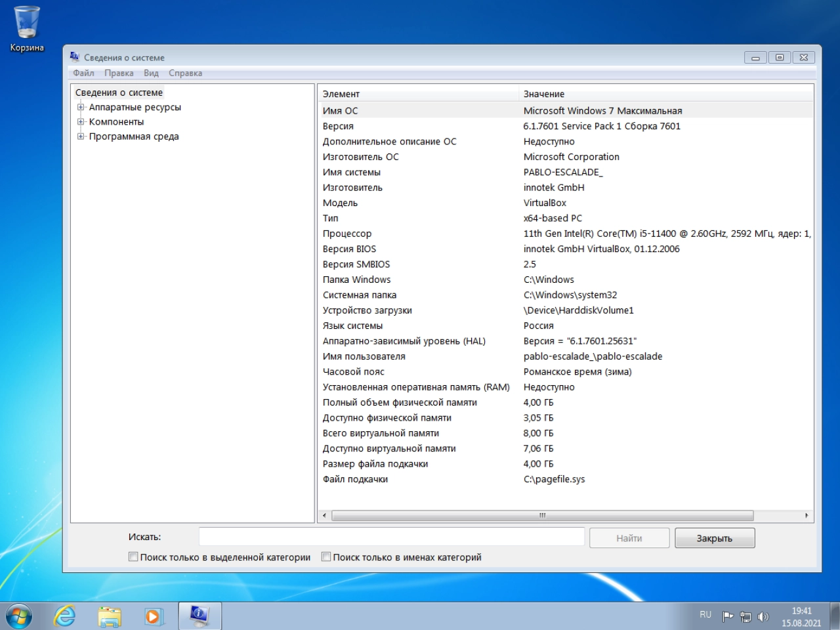Select the Имя системы row
840x630 pixels.
[x=566, y=172]
